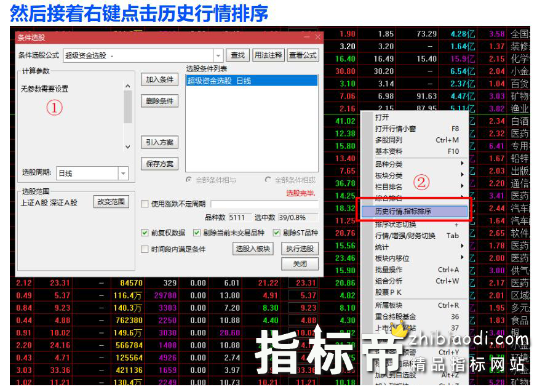This screenshot has width=537, height=392.
Task: Click 删除条件 button
Action: (159, 101)
